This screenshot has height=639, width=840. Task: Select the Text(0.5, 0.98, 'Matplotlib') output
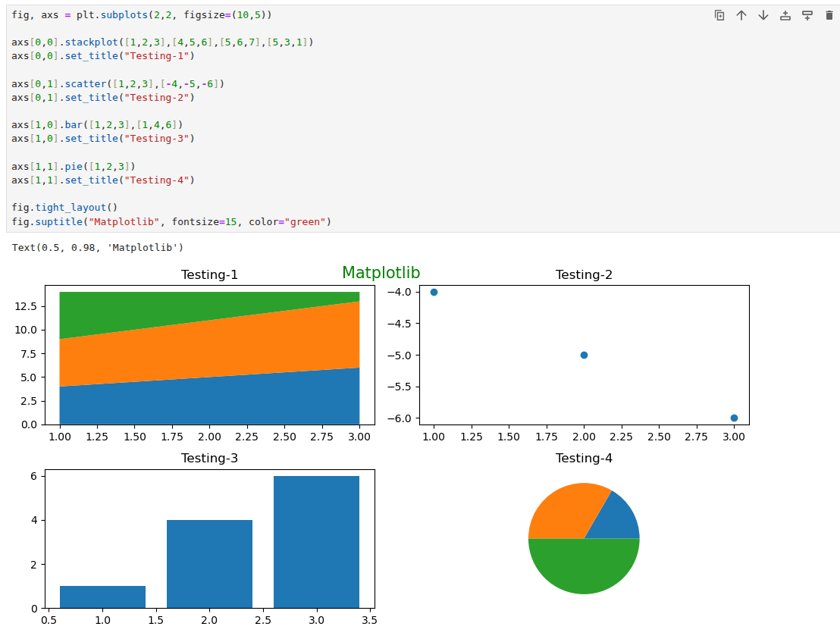99,246
